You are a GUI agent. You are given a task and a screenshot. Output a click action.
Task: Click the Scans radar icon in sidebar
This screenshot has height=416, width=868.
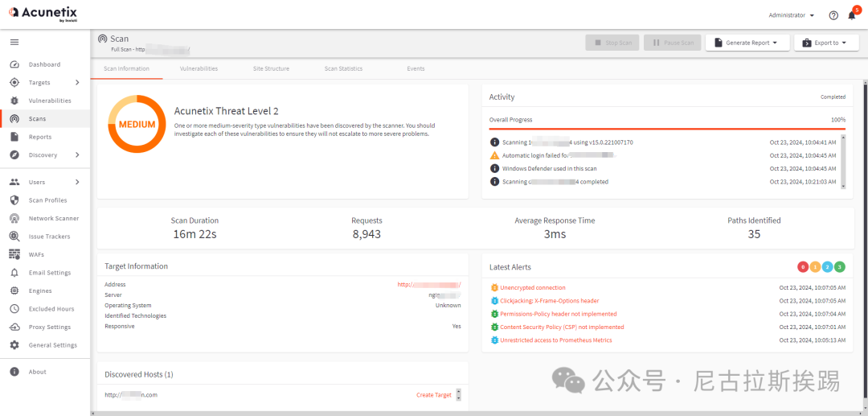click(15, 119)
